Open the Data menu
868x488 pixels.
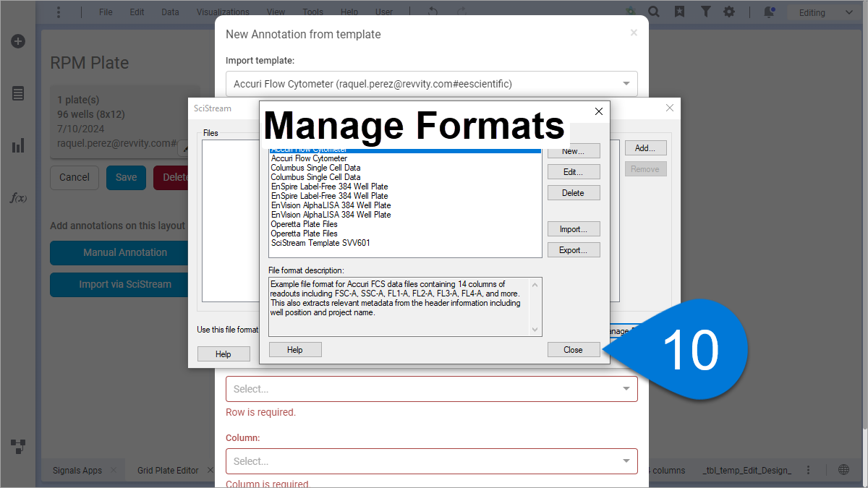(171, 12)
